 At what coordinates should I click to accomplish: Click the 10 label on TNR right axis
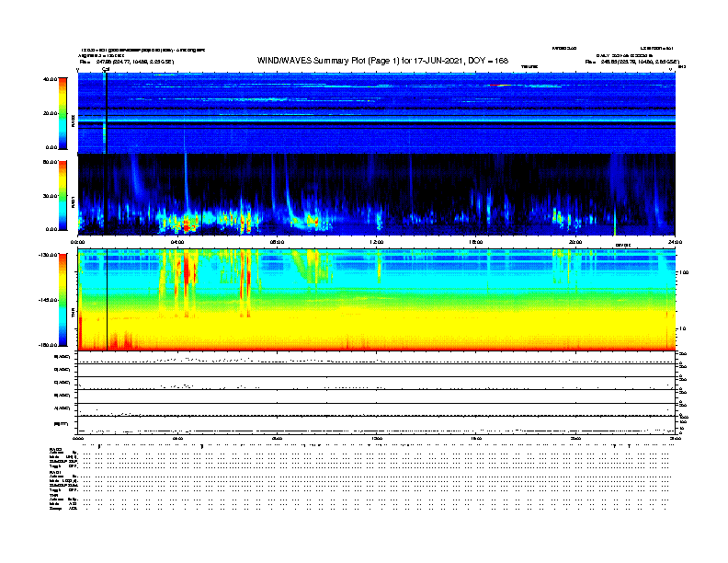click(683, 328)
